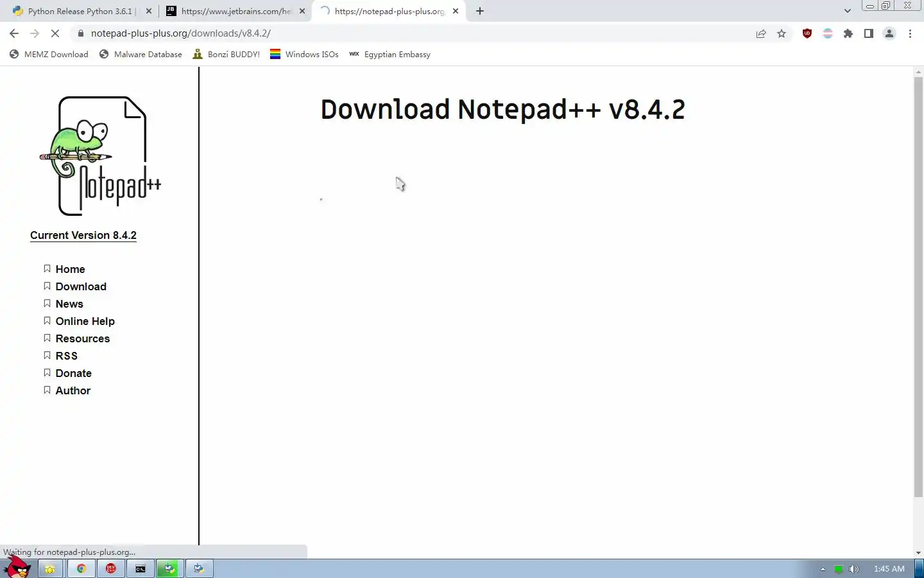This screenshot has width=924, height=578.
Task: Click the Notepad++ chameleon logo
Action: 100,156
